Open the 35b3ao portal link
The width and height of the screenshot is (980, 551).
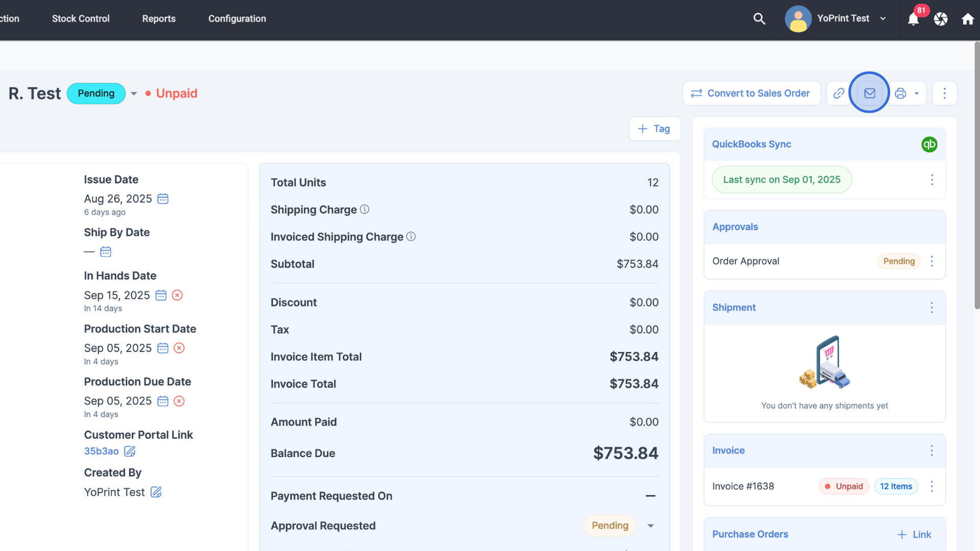[x=101, y=451]
